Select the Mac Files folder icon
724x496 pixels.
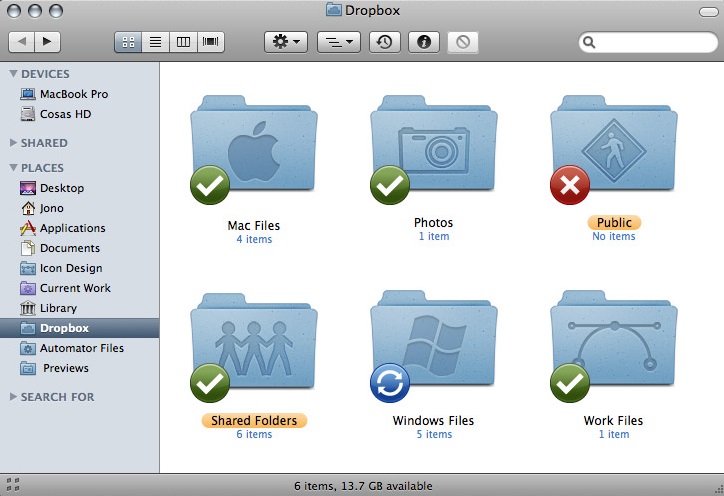pos(254,143)
